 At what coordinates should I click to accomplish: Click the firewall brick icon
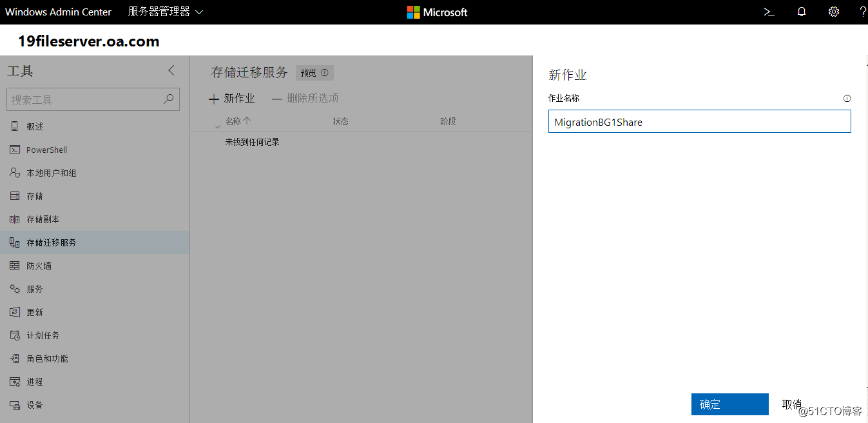tap(14, 266)
